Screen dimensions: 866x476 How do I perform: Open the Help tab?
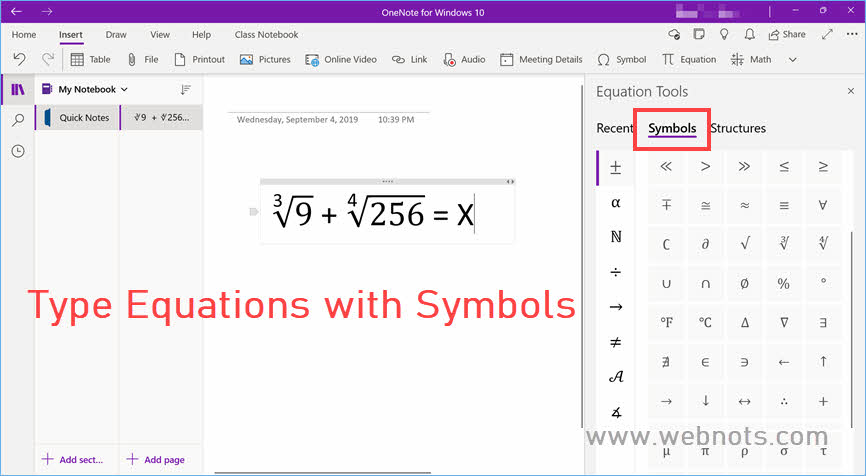(x=201, y=34)
